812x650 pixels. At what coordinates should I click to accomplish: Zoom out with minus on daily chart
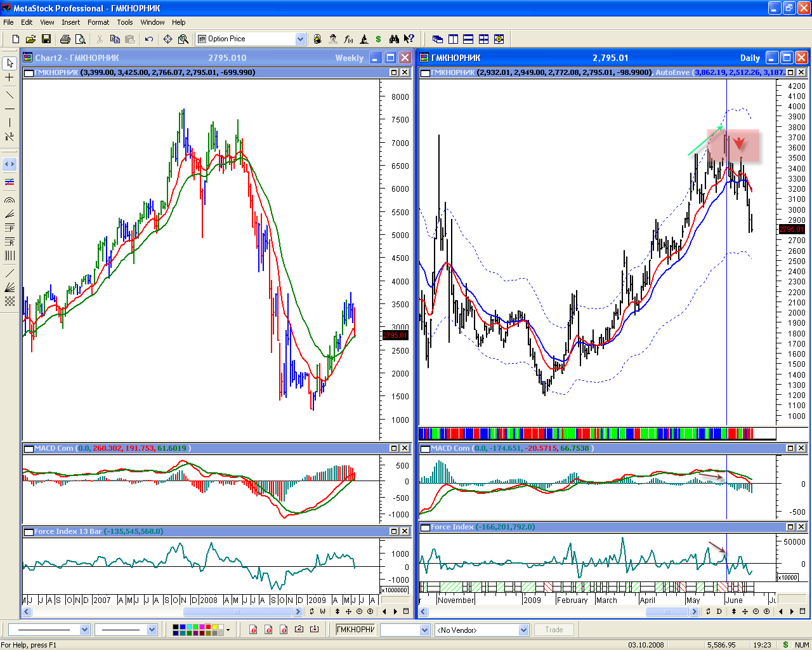[756, 612]
